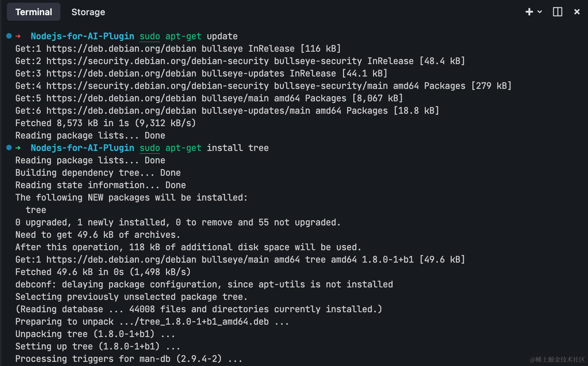This screenshot has height=366, width=588.
Task: Close the terminal panel
Action: [577, 12]
